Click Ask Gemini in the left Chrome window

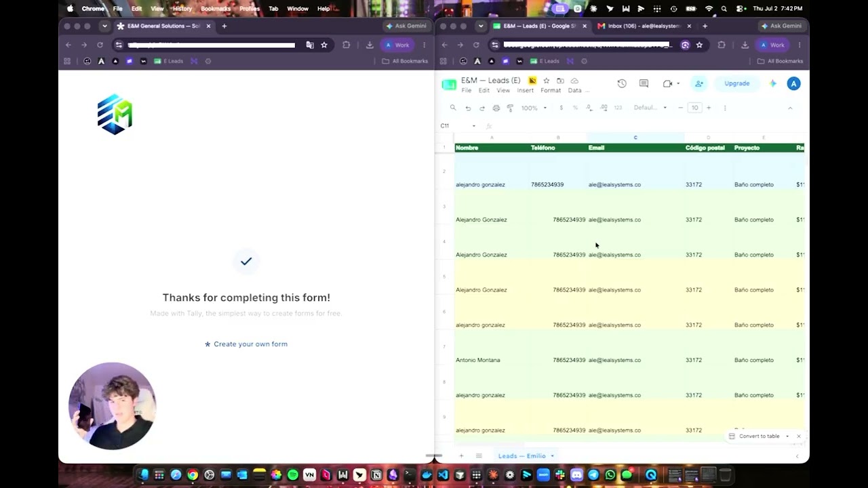pos(406,26)
